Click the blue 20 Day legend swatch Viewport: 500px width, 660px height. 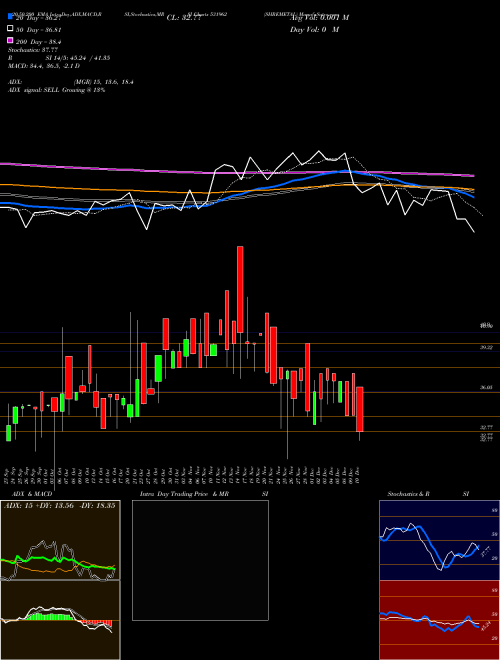click(11, 17)
